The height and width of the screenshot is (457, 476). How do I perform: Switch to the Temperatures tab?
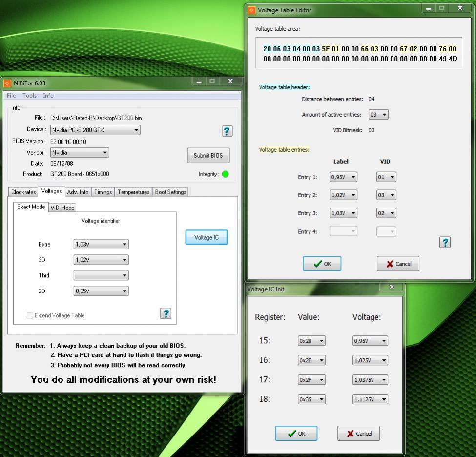(134, 192)
